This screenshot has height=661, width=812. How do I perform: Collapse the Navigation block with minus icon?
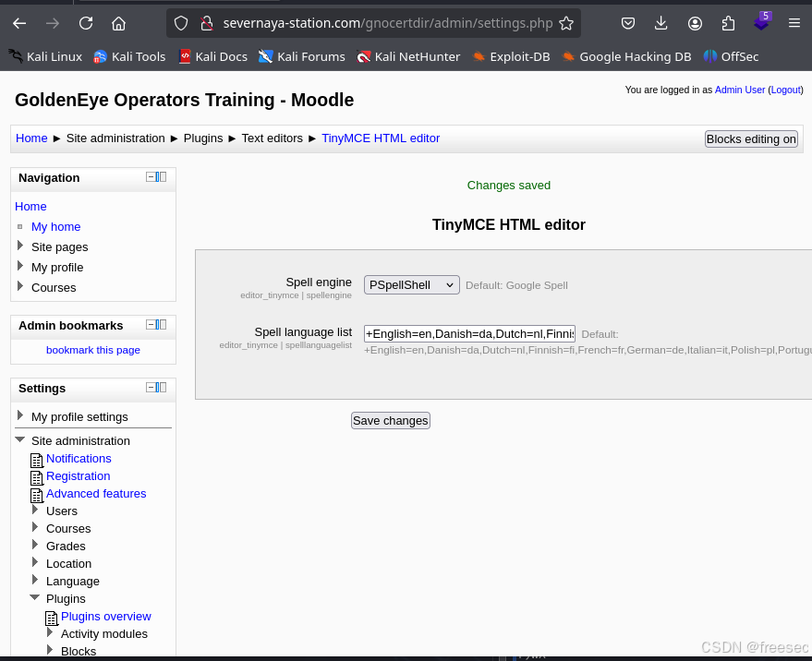pos(151,177)
